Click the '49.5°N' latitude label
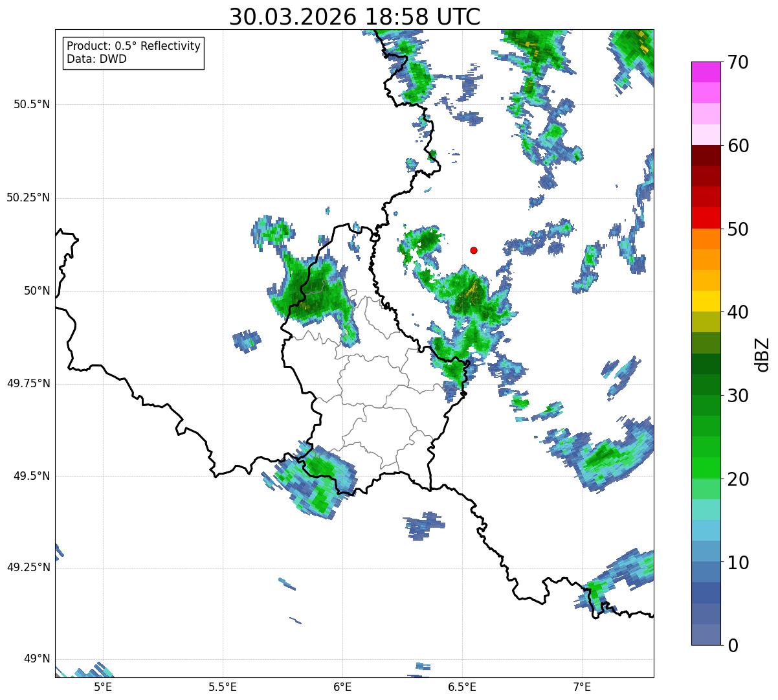The width and height of the screenshot is (778, 700). click(32, 477)
